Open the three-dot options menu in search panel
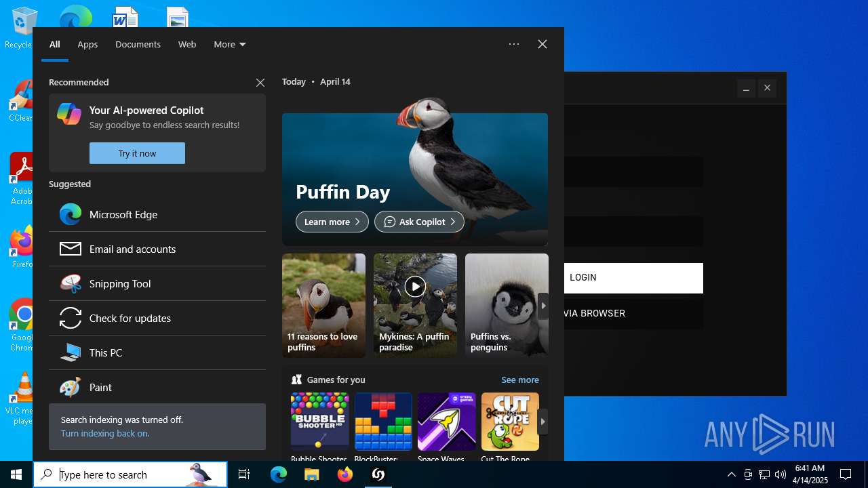The width and height of the screenshot is (868, 488). [x=514, y=44]
